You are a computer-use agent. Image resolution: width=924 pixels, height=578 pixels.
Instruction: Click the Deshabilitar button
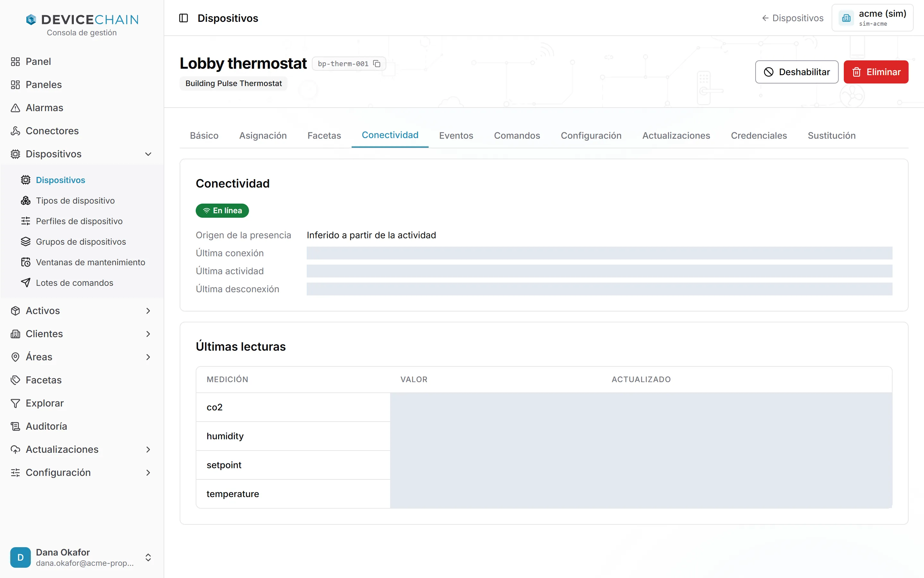797,72
